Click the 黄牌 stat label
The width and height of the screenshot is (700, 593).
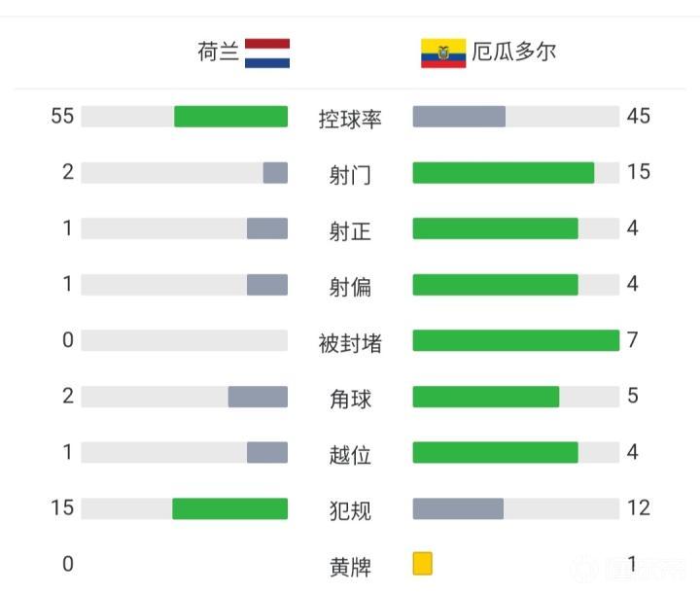point(350,566)
